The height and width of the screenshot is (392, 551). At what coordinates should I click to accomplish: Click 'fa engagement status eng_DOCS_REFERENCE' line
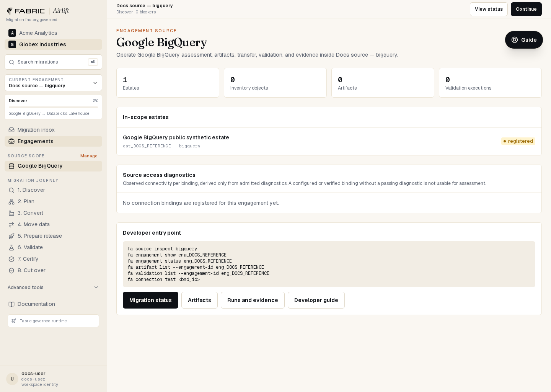pos(179,261)
